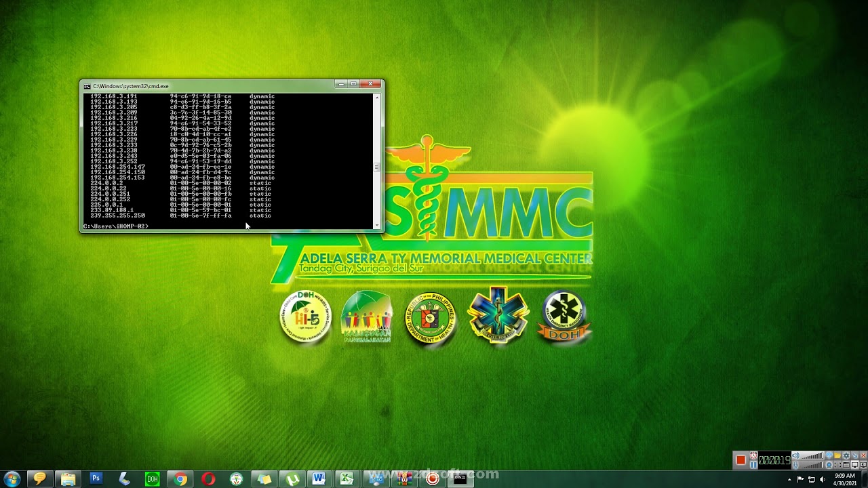
Task: Click MAC address 01-00-5e-00-00-fb
Action: [201, 194]
